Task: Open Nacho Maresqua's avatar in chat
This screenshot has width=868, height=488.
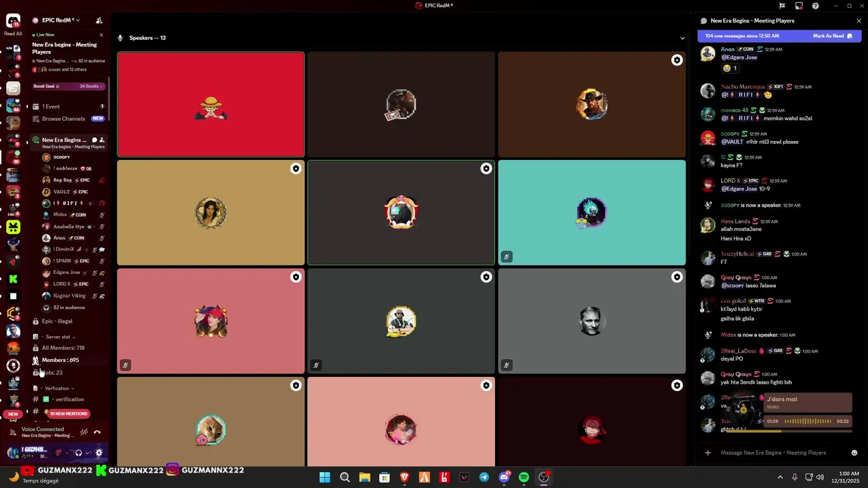Action: [x=708, y=91]
